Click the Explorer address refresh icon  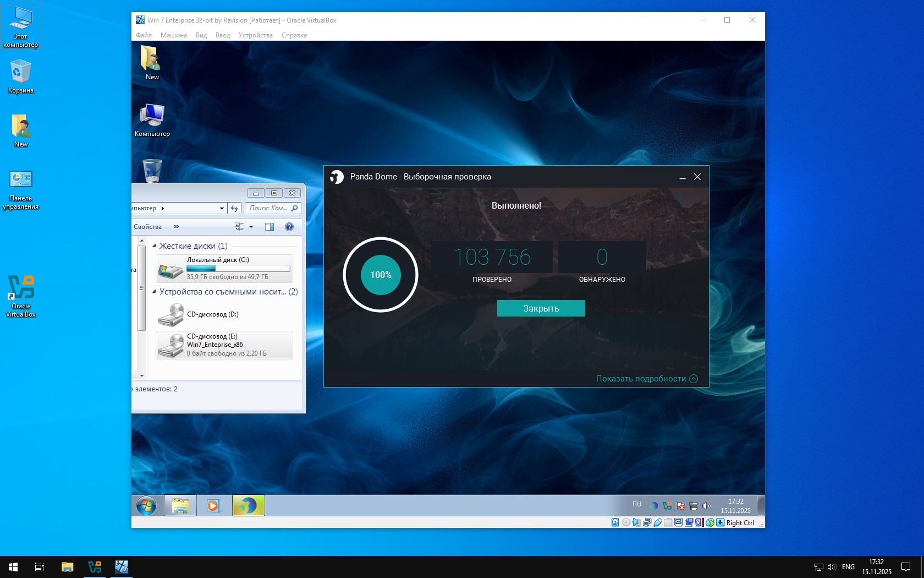(235, 208)
